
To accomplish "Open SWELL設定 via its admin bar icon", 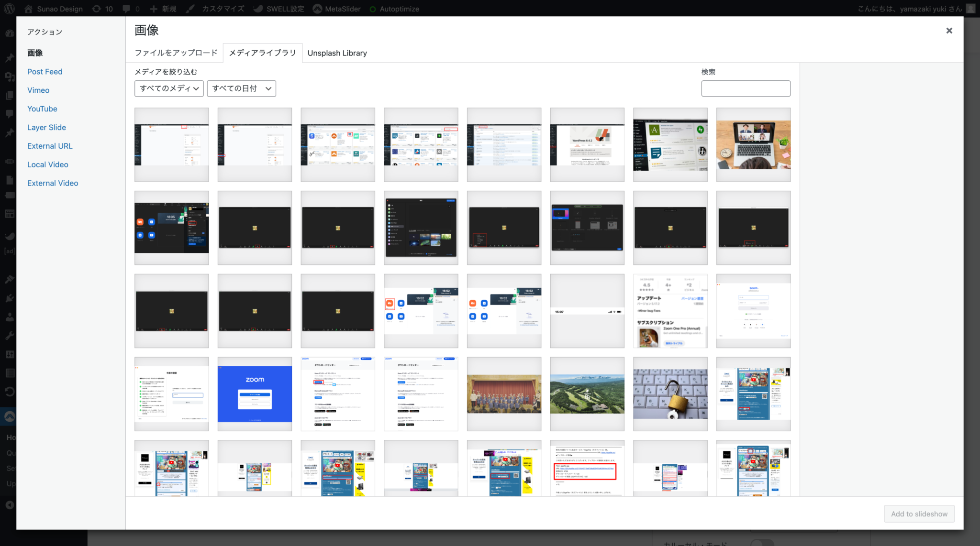I will (258, 9).
